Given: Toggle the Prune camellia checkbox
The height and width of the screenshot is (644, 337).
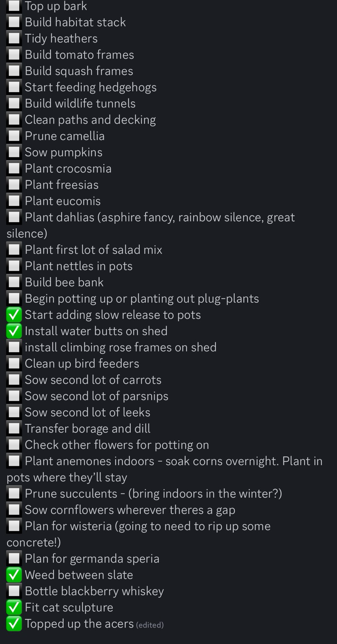Looking at the screenshot, I should [x=14, y=136].
